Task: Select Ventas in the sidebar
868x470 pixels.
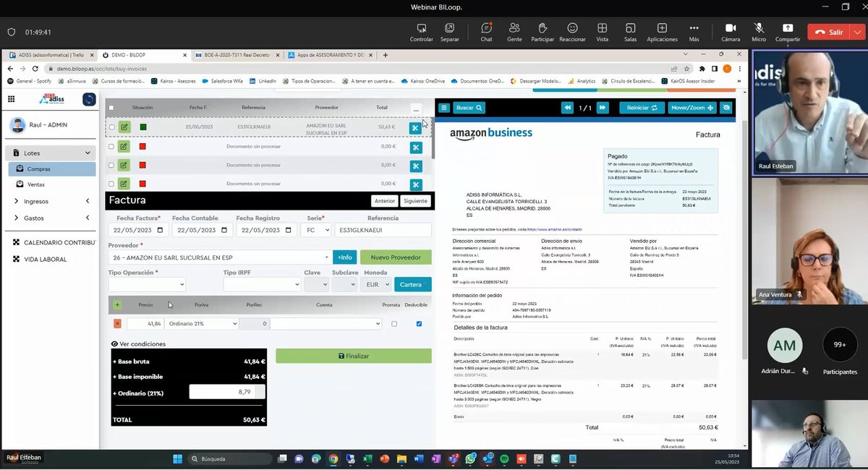Action: coord(52,185)
